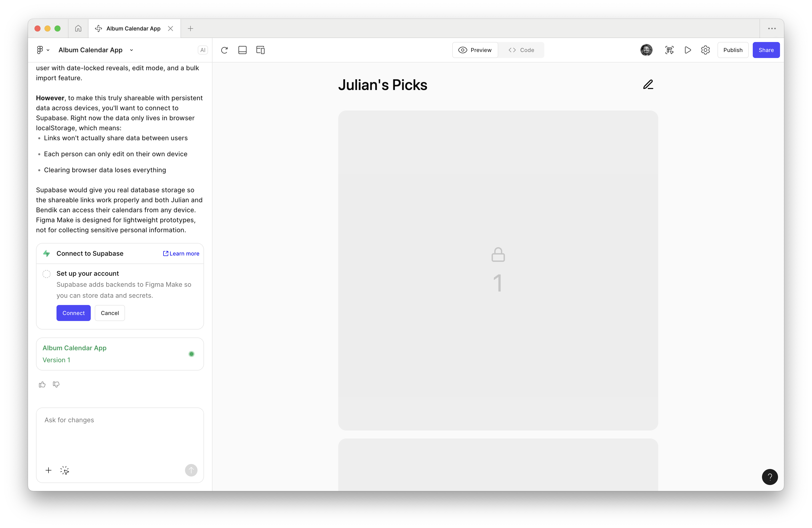Add an attachment with the plus icon
The width and height of the screenshot is (812, 528).
(48, 470)
